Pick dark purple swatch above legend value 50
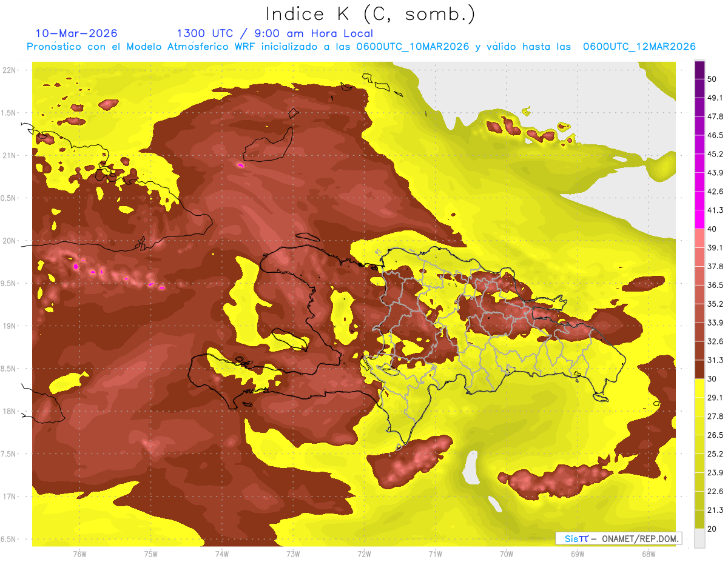This screenshot has height=562, width=728. (699, 70)
